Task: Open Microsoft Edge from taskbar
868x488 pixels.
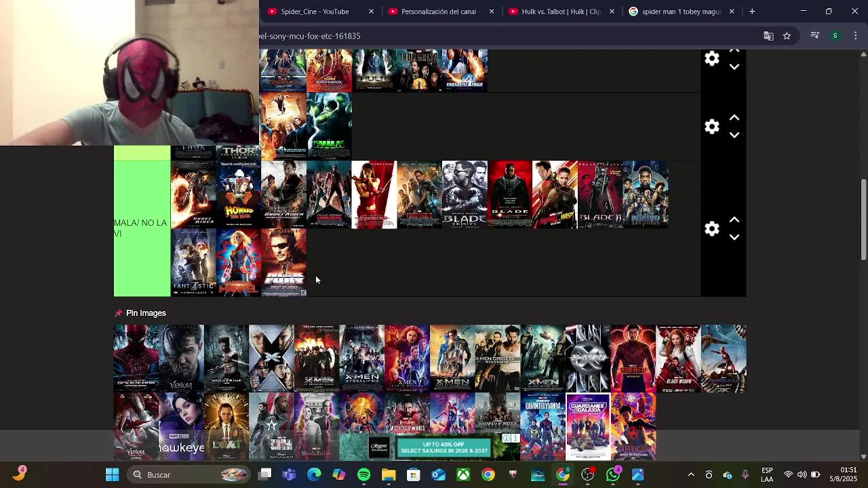Action: (x=314, y=474)
